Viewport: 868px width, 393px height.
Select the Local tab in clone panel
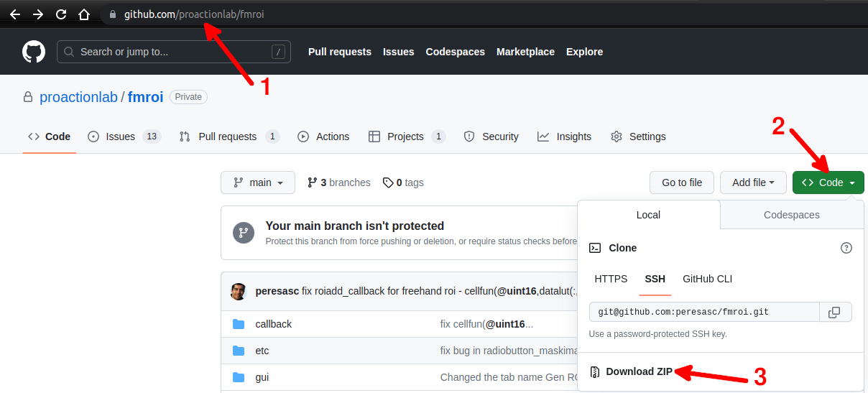pyautogui.click(x=648, y=215)
